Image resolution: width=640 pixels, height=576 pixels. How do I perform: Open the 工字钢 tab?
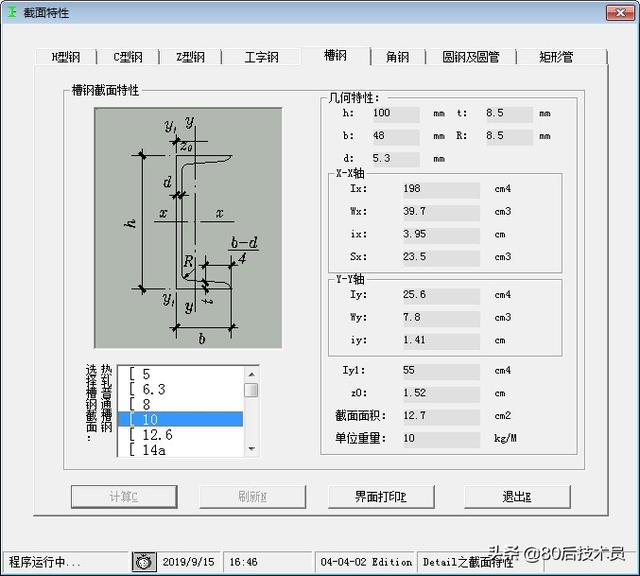[x=261, y=57]
